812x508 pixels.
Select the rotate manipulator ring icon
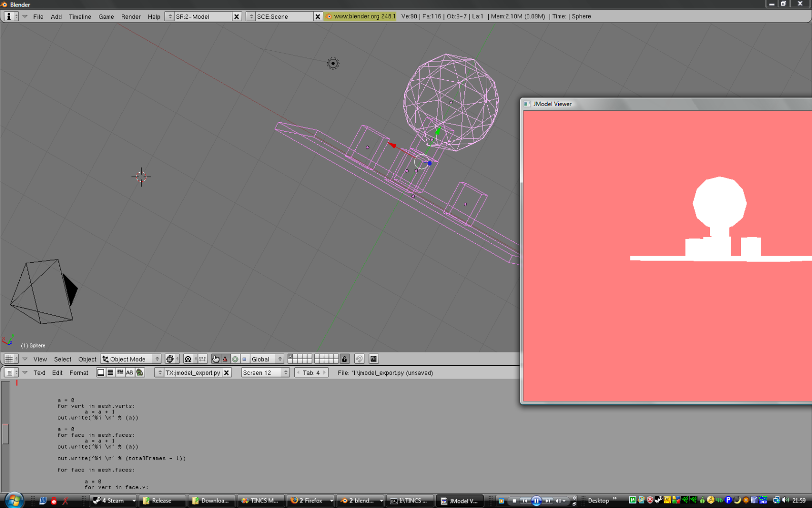[235, 359]
